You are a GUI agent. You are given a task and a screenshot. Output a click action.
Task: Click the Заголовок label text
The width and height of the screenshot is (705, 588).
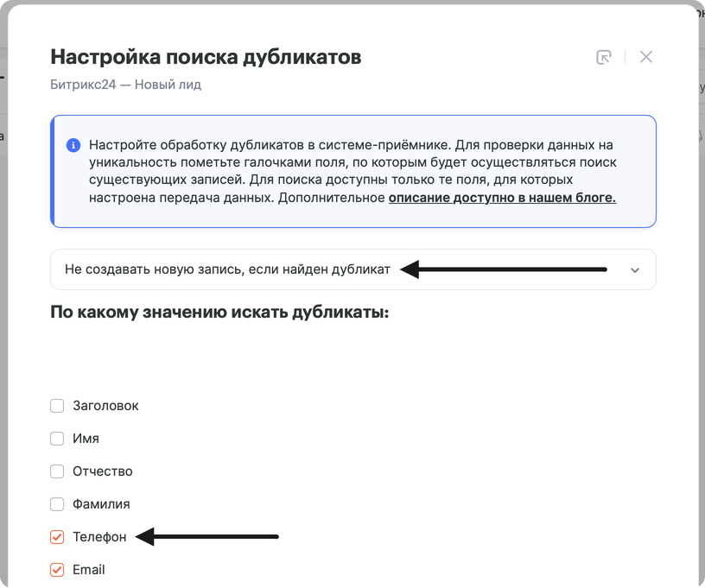105,406
